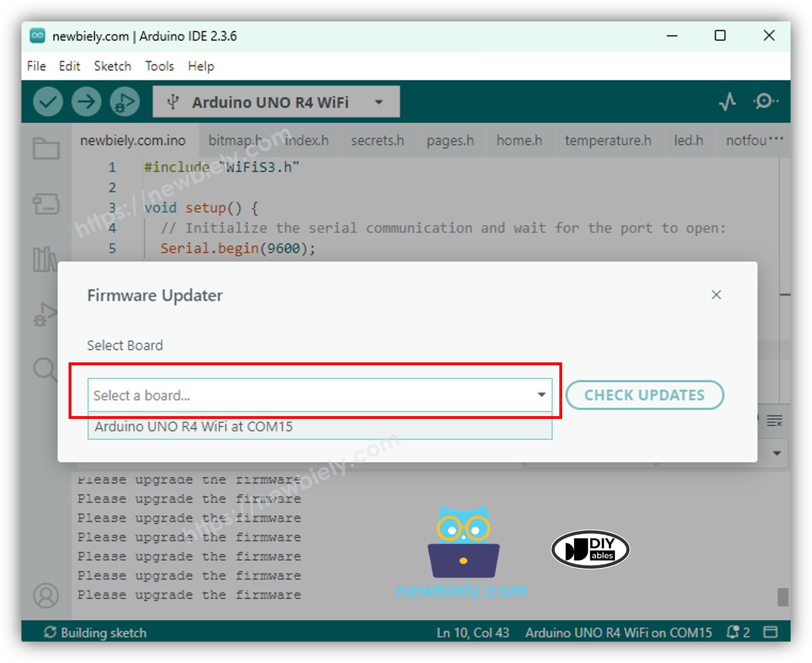Close the Firmware Updater dialog
This screenshot has height=663, width=812.
(717, 295)
